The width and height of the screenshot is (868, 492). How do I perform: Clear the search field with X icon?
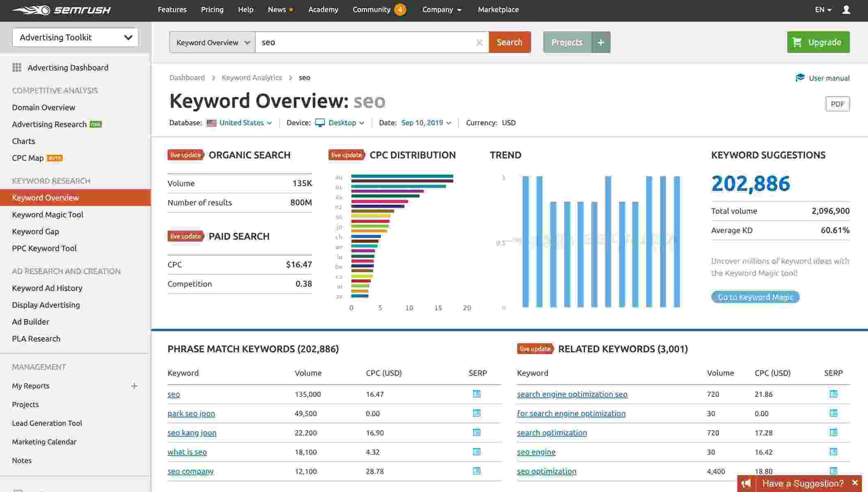(x=479, y=43)
